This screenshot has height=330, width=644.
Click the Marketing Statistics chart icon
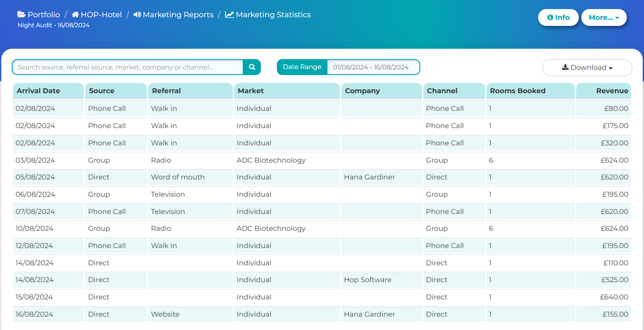point(229,15)
